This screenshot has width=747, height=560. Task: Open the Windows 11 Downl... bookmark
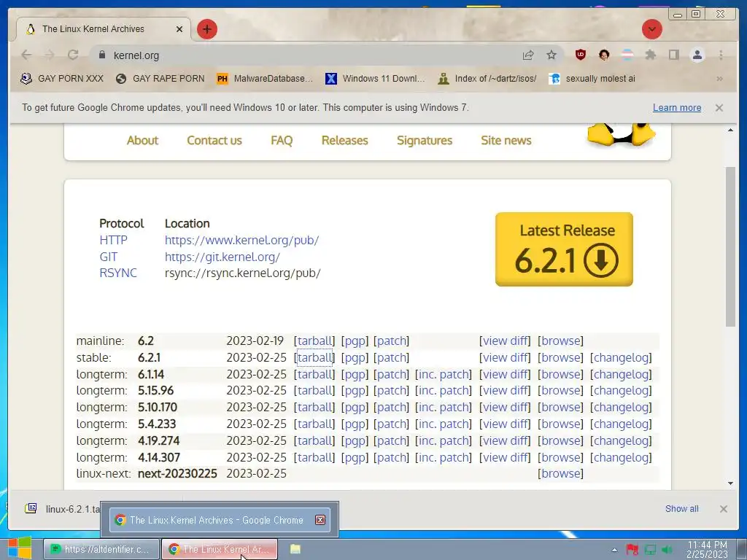pos(375,79)
